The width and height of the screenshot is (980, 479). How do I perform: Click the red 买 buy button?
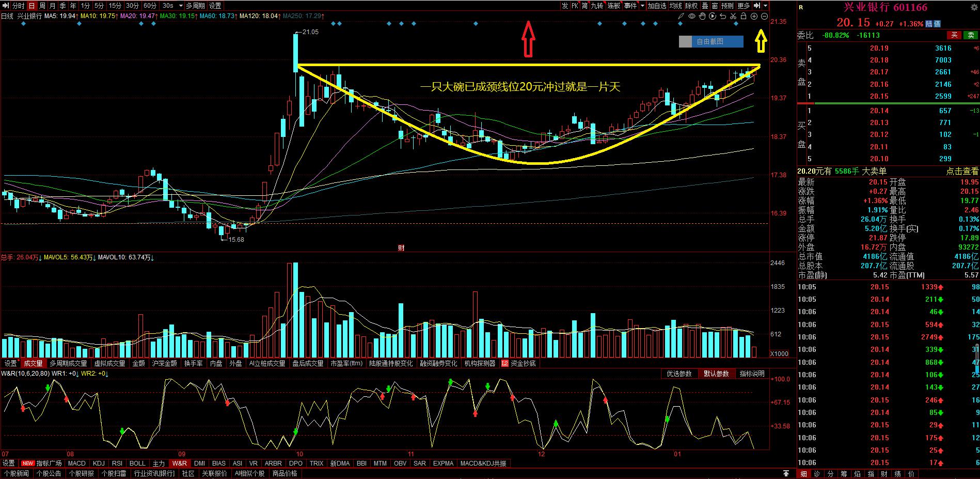954,35
